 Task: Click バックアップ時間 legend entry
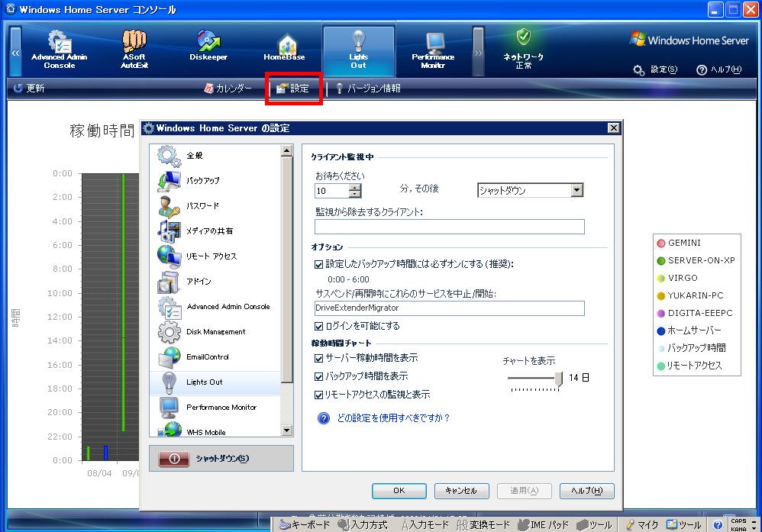click(x=692, y=348)
